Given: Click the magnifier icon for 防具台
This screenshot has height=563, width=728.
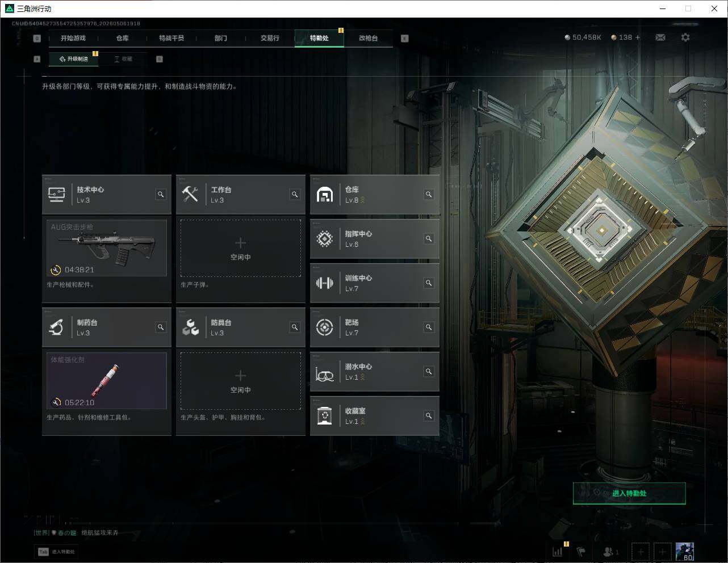Looking at the screenshot, I should (x=295, y=327).
